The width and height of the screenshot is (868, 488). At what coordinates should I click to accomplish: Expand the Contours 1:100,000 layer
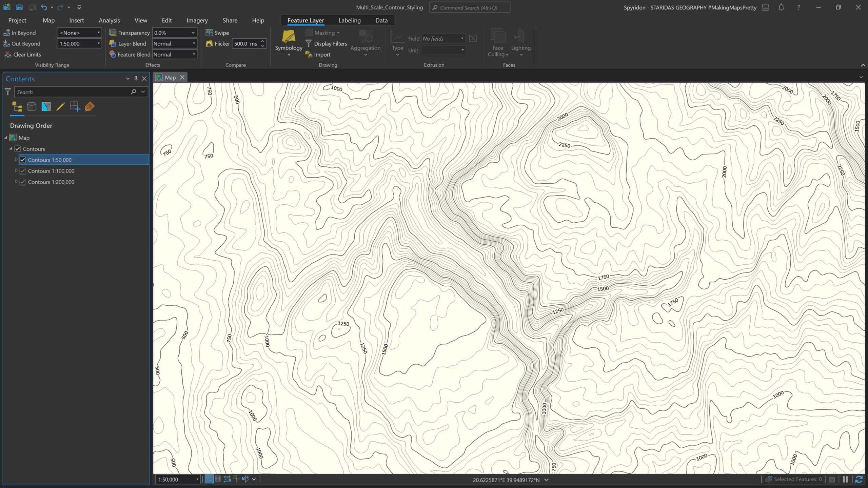click(16, 171)
